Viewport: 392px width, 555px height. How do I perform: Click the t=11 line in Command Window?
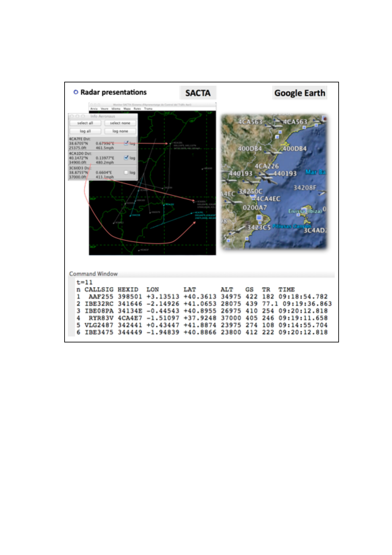point(84,282)
